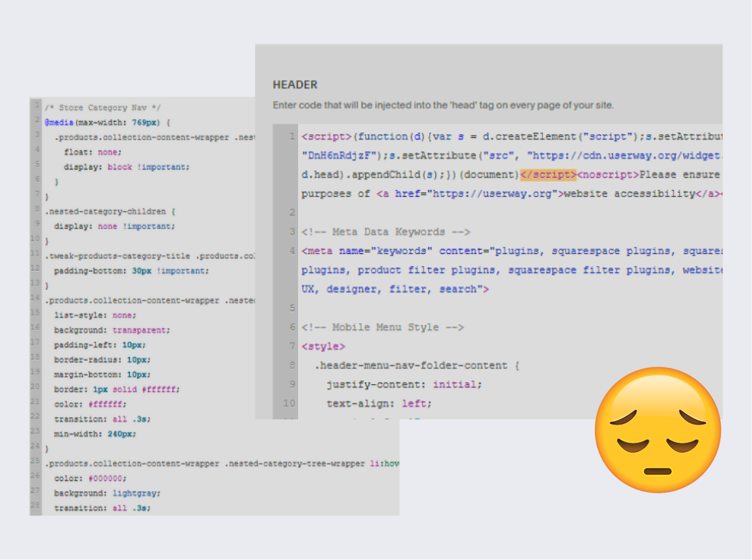Click line number 4 in header editor gutter
The height and width of the screenshot is (560, 752).
coord(292,251)
